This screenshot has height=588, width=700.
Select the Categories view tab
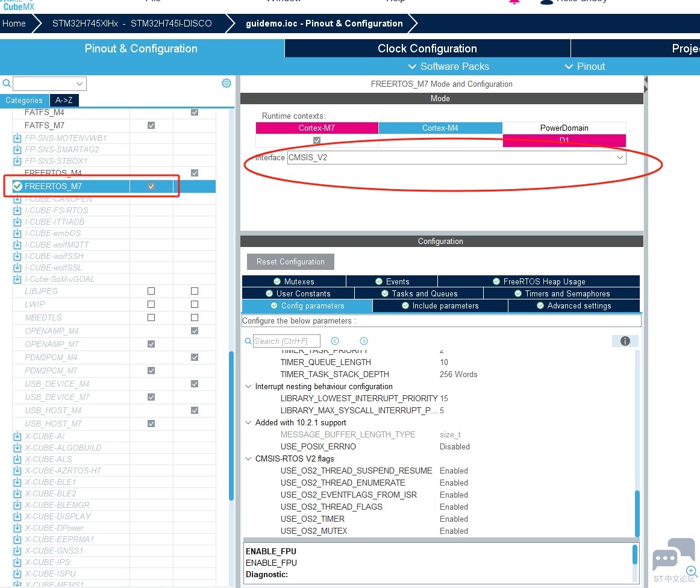pos(24,101)
